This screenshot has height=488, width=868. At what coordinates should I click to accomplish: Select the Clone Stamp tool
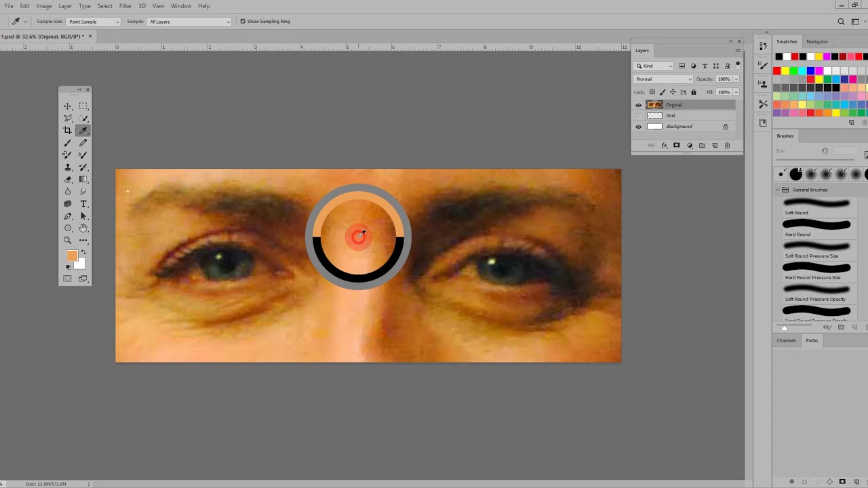click(x=68, y=167)
